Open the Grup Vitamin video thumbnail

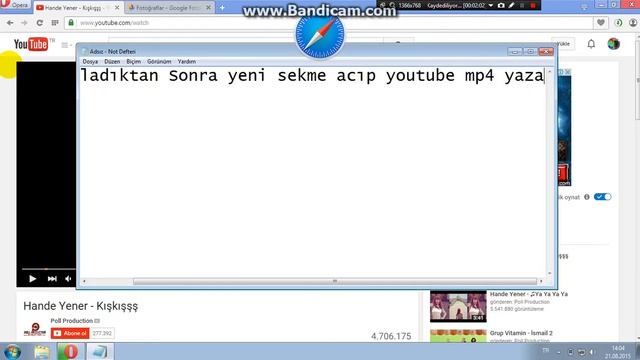click(458, 336)
